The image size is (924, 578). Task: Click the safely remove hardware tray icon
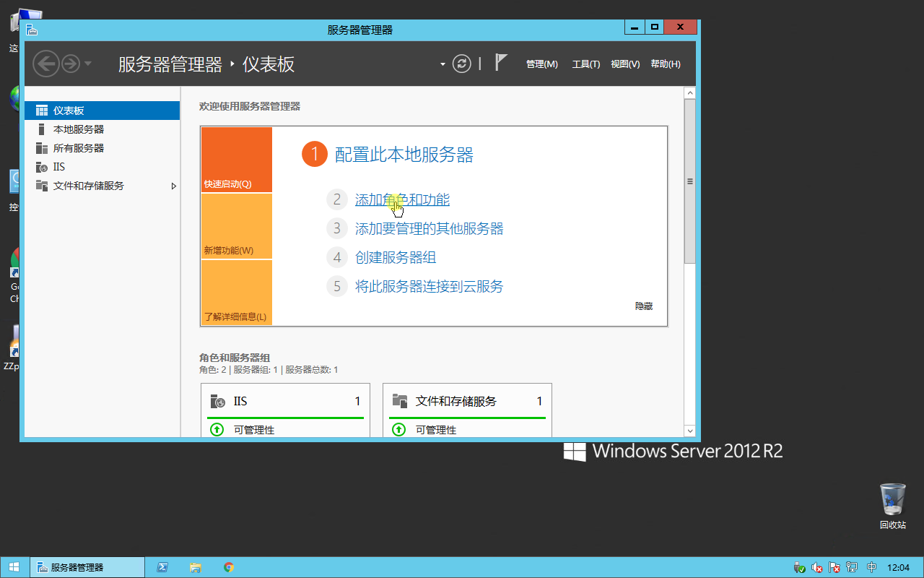coord(799,567)
